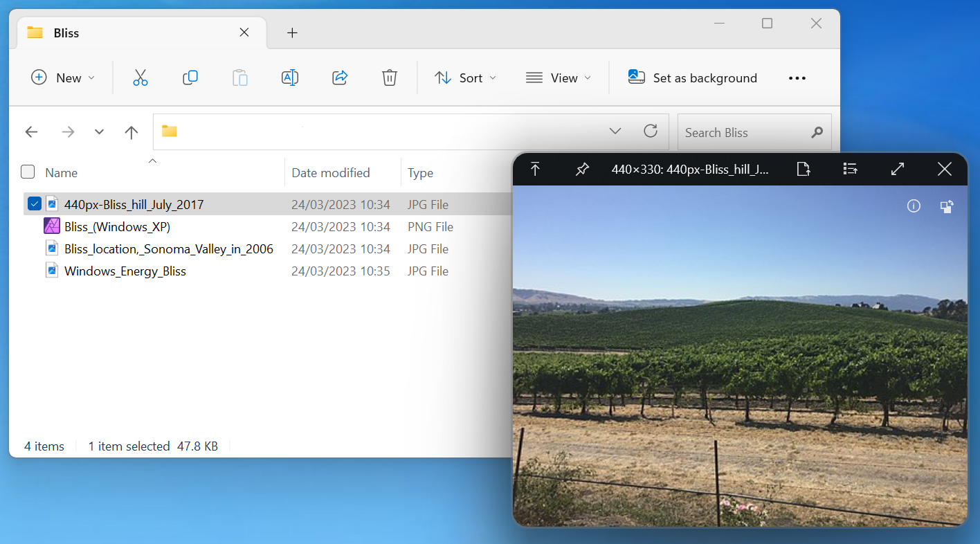This screenshot has width=980, height=544.
Task: Expand the address bar history chevron
Action: pyautogui.click(x=615, y=131)
